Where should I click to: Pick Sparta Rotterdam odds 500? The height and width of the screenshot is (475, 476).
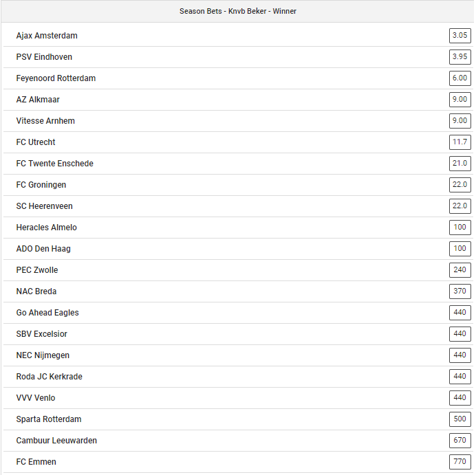459,419
